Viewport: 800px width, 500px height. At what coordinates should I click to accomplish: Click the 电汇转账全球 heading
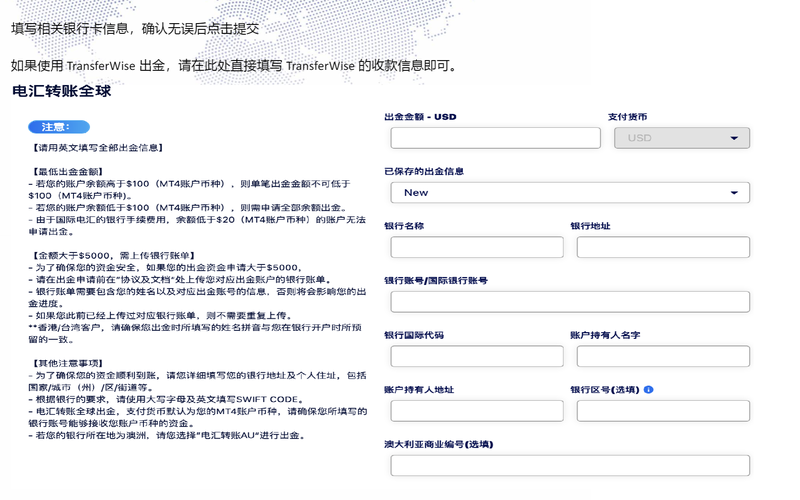tap(61, 91)
